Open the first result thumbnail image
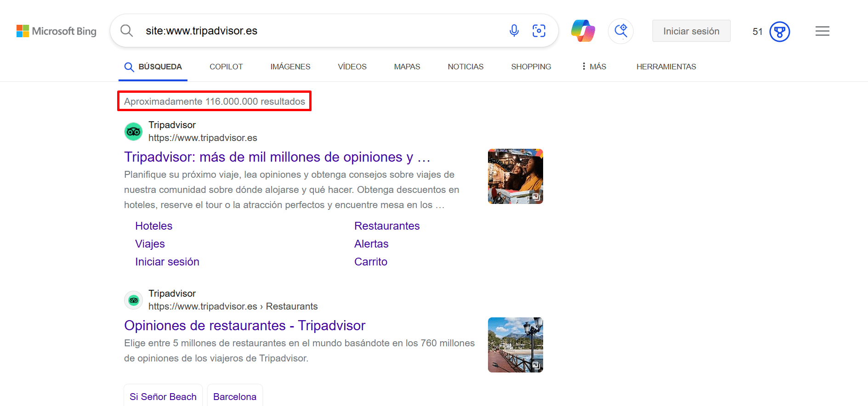The height and width of the screenshot is (406, 868). tap(516, 176)
